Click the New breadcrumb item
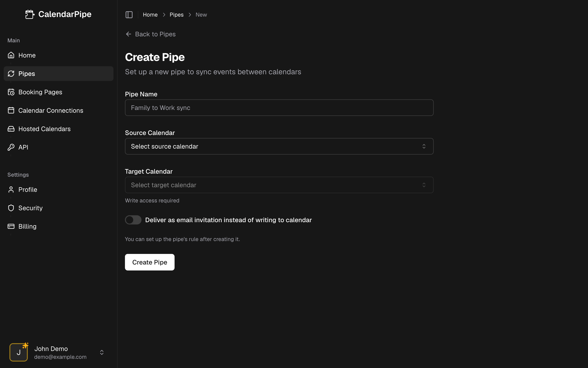 click(201, 14)
